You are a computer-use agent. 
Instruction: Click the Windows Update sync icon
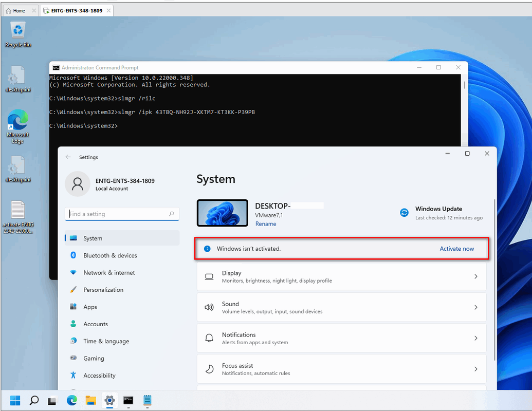tap(404, 213)
